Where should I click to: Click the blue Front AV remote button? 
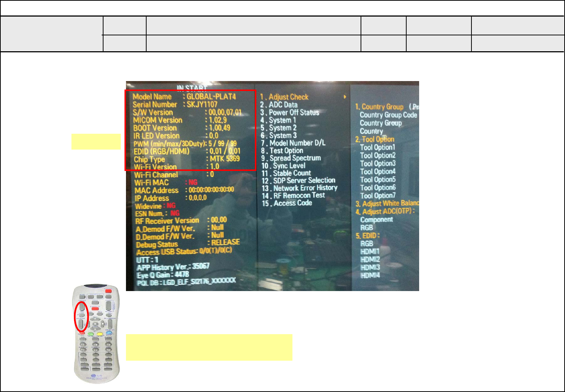(x=109, y=333)
